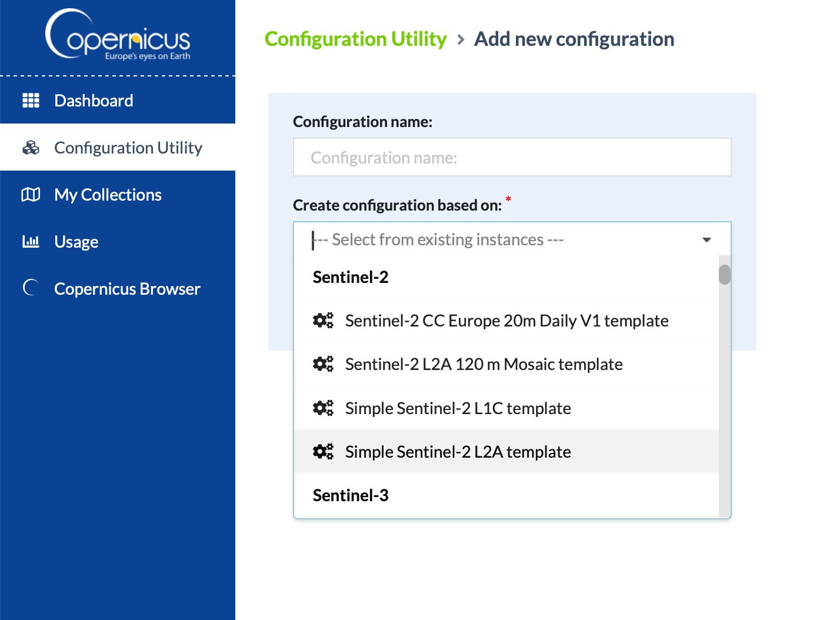Image resolution: width=840 pixels, height=620 pixels.
Task: Collapse the dropdown using its arrow
Action: click(707, 240)
